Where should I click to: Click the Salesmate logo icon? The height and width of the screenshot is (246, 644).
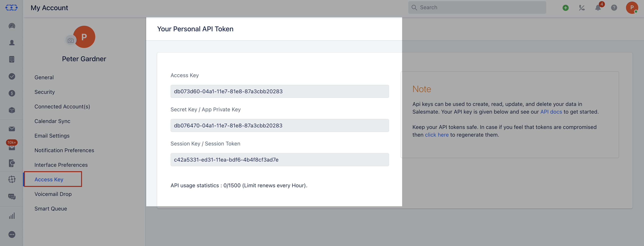point(11,7)
